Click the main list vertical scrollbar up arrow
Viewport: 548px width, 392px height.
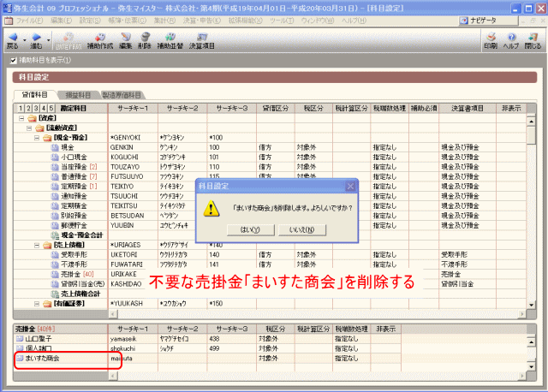[531, 122]
